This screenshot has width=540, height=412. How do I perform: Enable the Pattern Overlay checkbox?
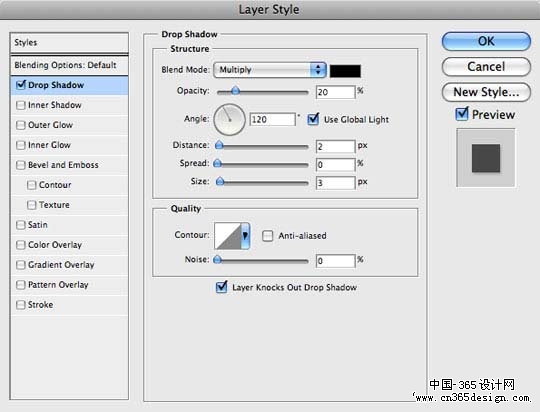[21, 285]
